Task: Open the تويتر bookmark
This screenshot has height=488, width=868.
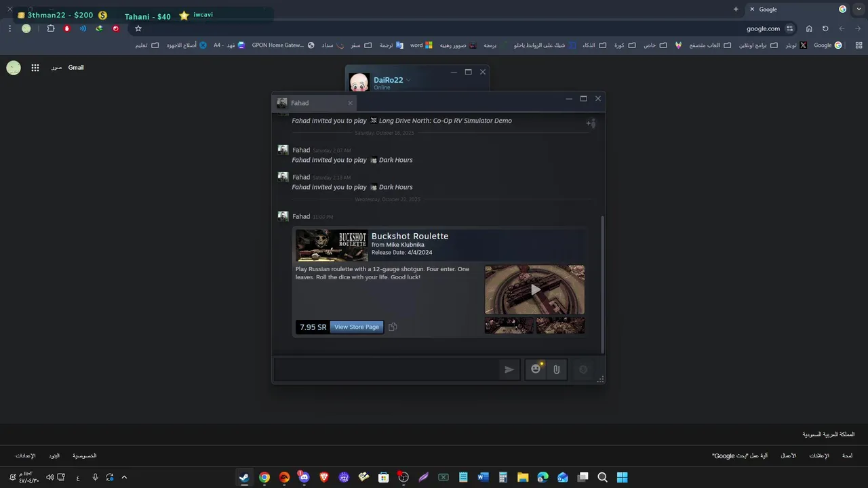Action: [796, 45]
